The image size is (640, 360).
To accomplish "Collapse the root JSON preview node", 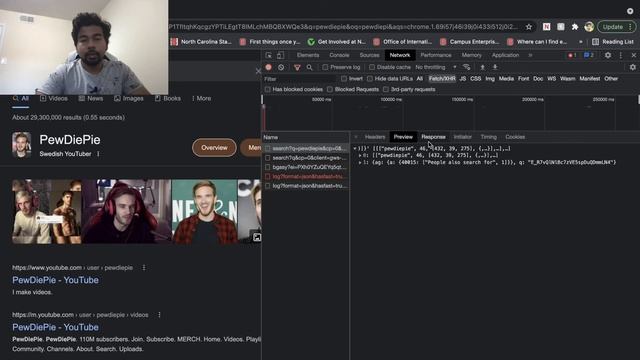I will point(355,149).
